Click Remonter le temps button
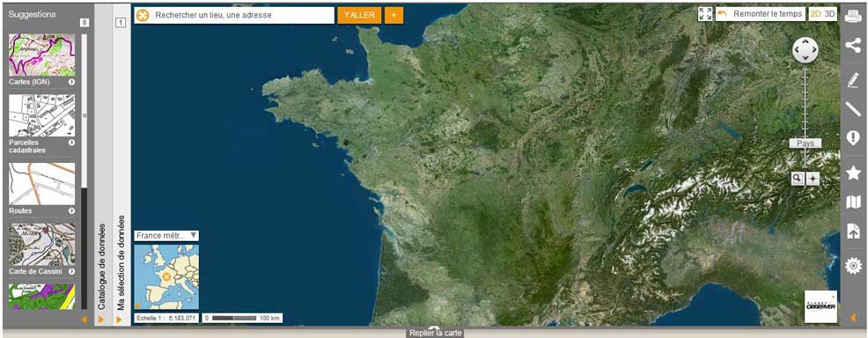The width and height of the screenshot is (868, 338). coord(760,14)
